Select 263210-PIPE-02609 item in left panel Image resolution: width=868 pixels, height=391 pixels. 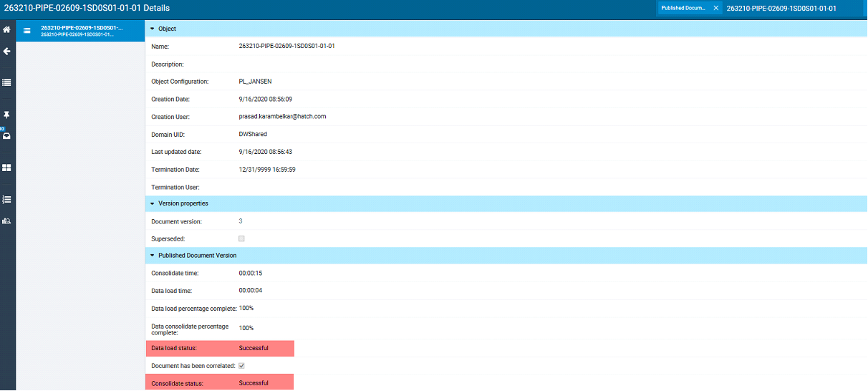click(x=77, y=31)
